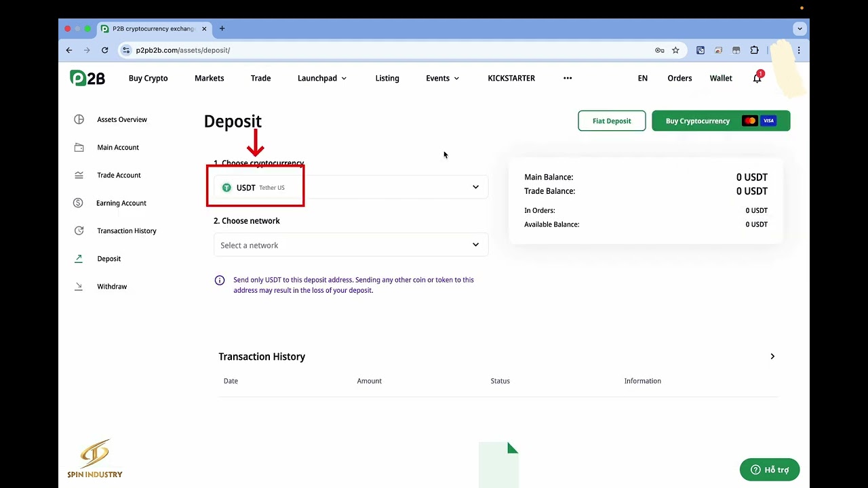Viewport: 868px width, 488px height.
Task: Click the In Orders label
Action: [x=540, y=211]
